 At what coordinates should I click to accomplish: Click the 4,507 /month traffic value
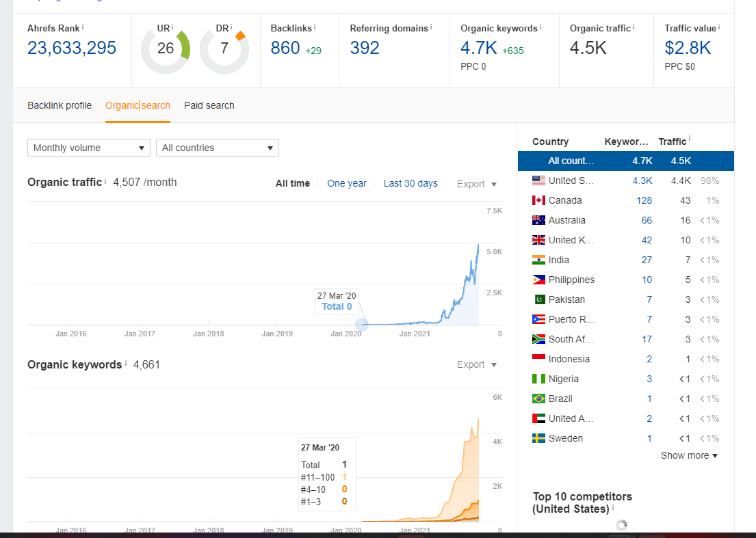[x=144, y=182]
